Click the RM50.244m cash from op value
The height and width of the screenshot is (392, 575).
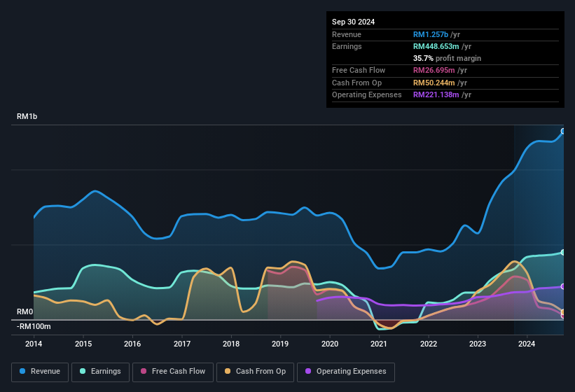tap(434, 83)
